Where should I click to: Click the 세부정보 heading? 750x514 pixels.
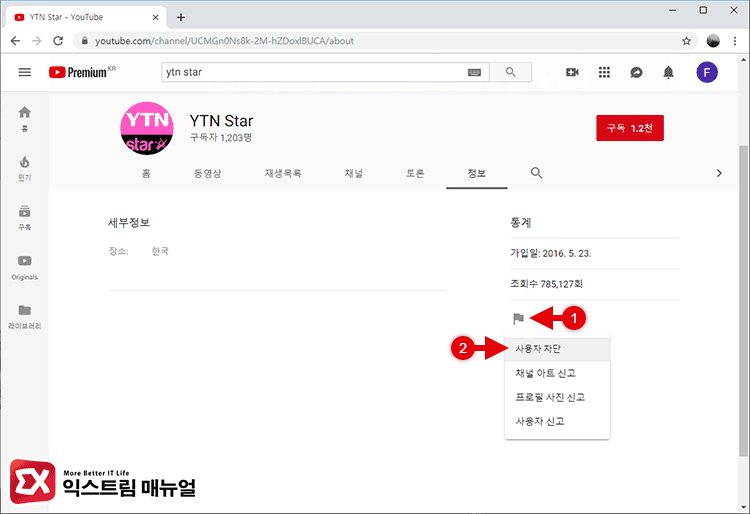(129, 222)
